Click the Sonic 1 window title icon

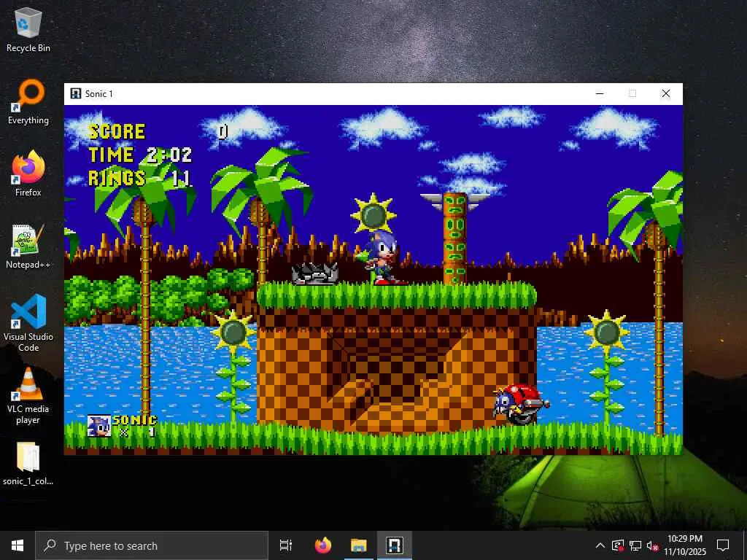pos(75,94)
